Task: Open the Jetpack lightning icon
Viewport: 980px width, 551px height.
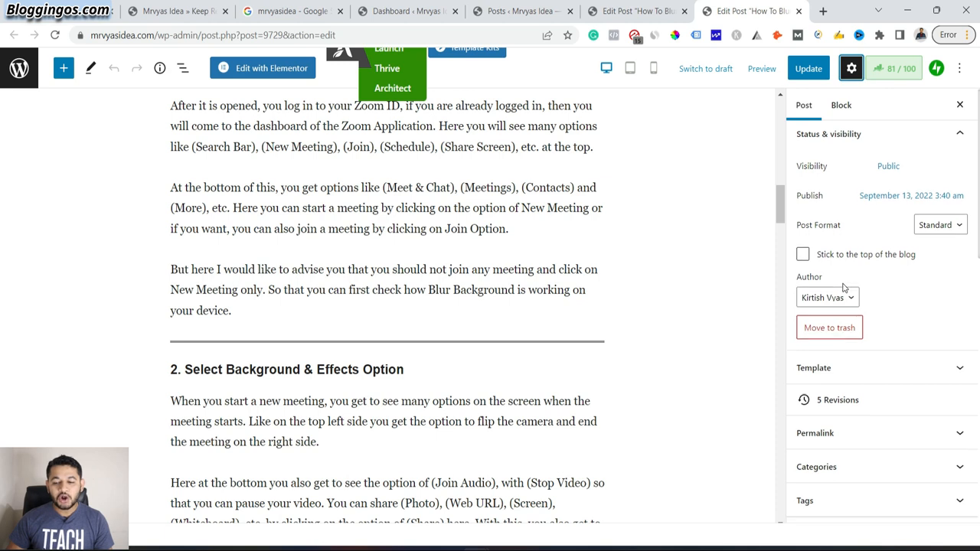Action: tap(936, 68)
